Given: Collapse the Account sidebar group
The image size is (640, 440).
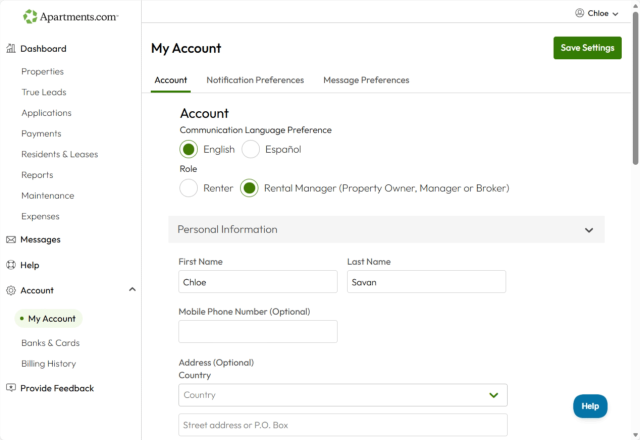Looking at the screenshot, I should pos(132,290).
